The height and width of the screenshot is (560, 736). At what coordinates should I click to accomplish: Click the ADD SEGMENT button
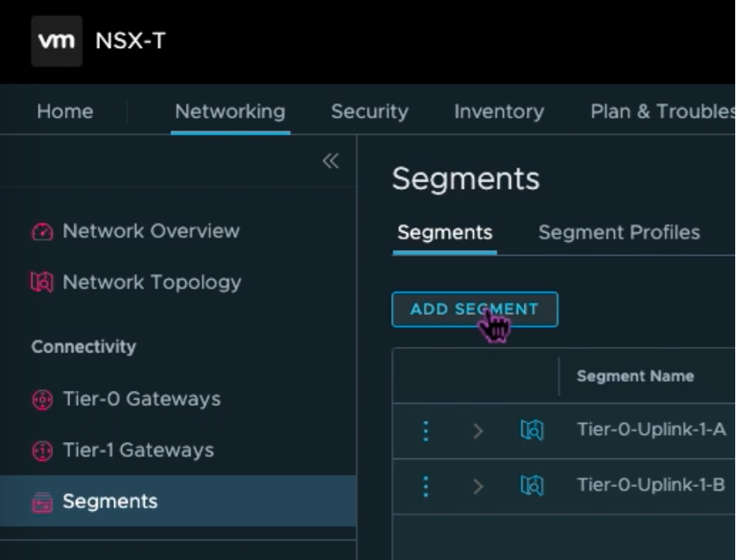475,309
